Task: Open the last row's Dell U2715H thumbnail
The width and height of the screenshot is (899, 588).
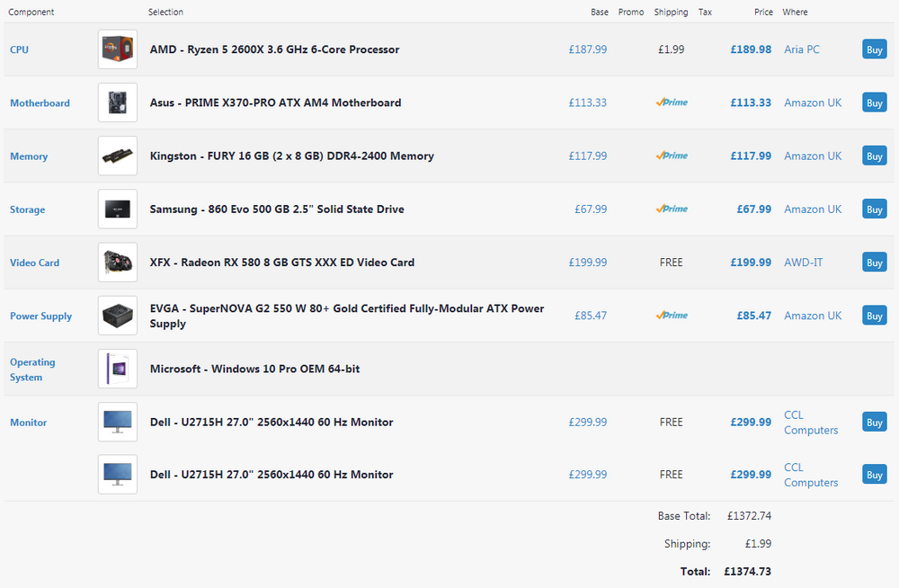Action: (118, 475)
